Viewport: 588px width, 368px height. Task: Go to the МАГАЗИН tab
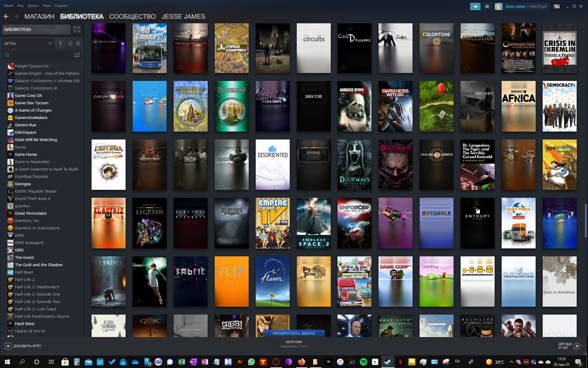click(40, 17)
